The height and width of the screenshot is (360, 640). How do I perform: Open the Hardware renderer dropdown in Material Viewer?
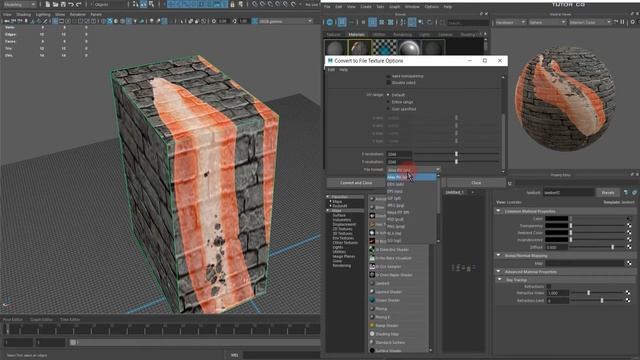tap(510, 22)
